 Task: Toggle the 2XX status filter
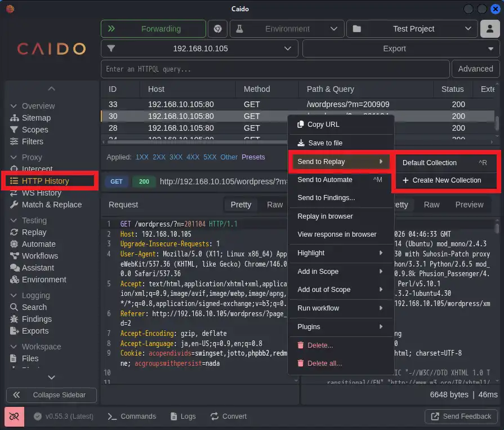tap(159, 157)
